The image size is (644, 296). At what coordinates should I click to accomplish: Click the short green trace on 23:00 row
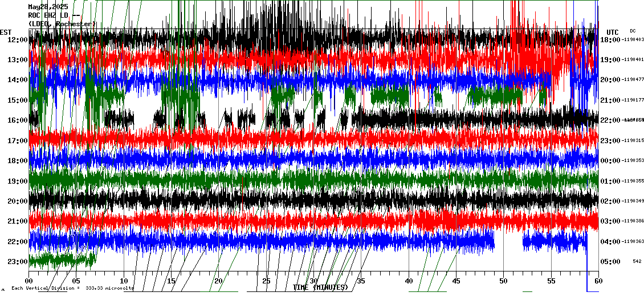[x=62, y=260]
